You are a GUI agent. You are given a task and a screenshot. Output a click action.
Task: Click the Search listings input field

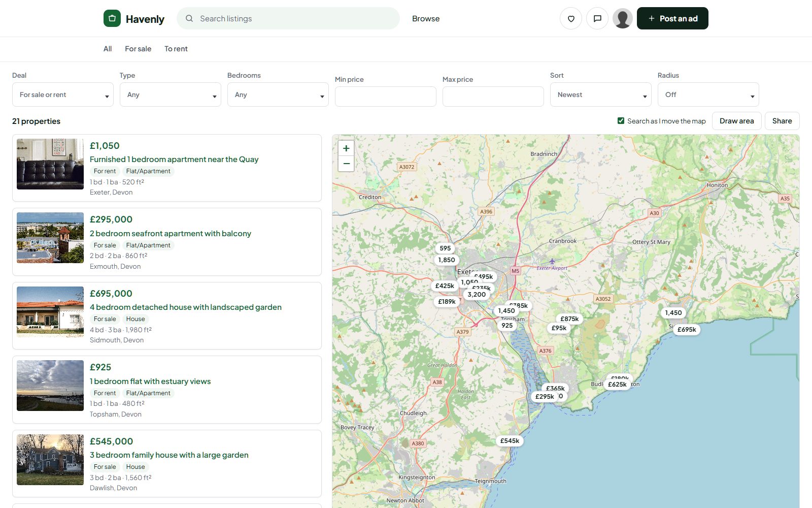(x=288, y=19)
